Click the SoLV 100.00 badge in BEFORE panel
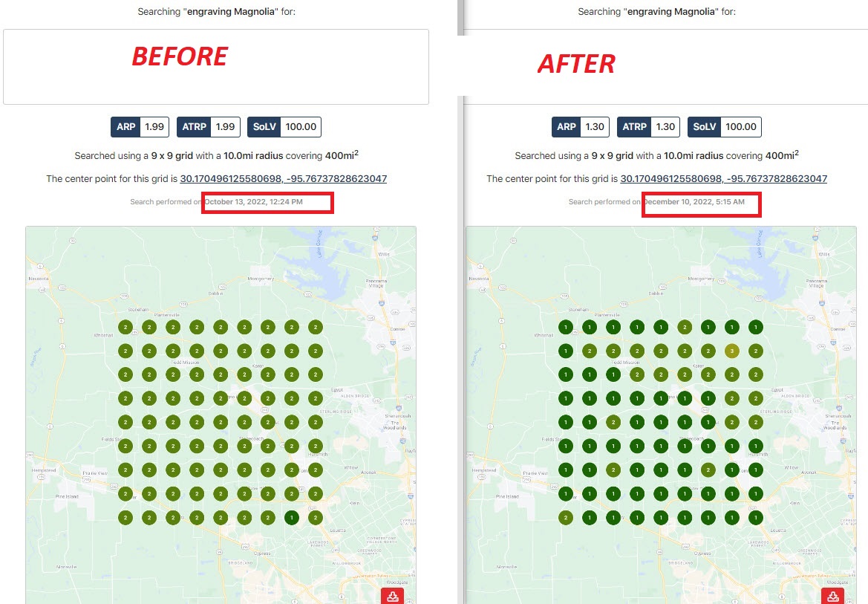 click(x=284, y=127)
